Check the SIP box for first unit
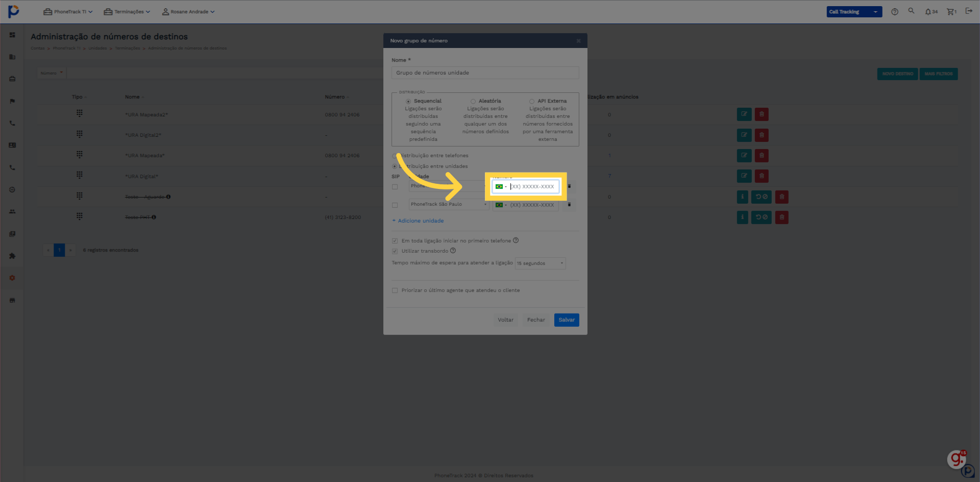Viewport: 980px width, 482px height. point(395,187)
